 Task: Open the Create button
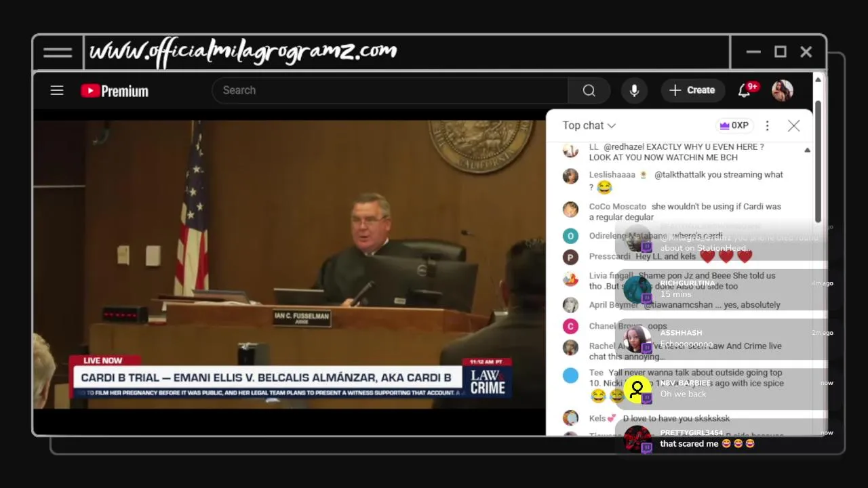click(x=692, y=90)
